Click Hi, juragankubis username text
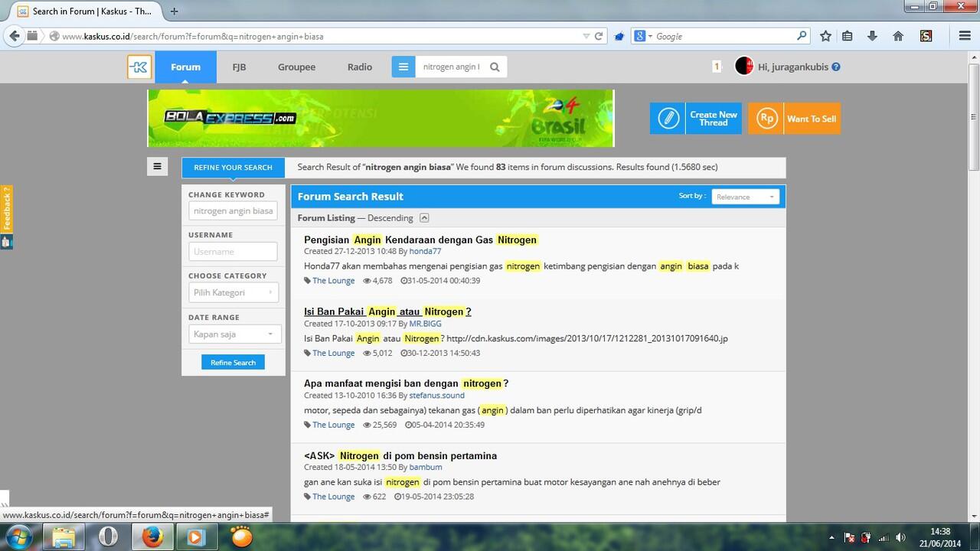The image size is (980, 551). click(793, 67)
